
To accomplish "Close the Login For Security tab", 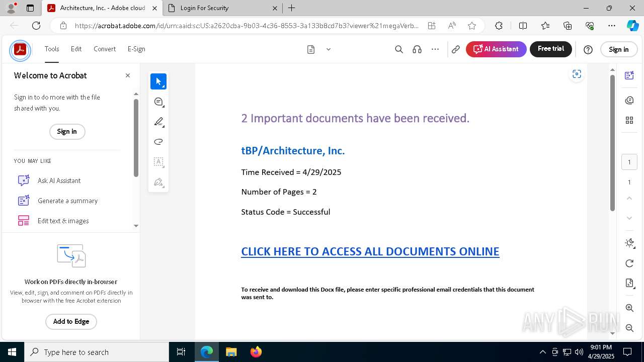I will point(275,8).
